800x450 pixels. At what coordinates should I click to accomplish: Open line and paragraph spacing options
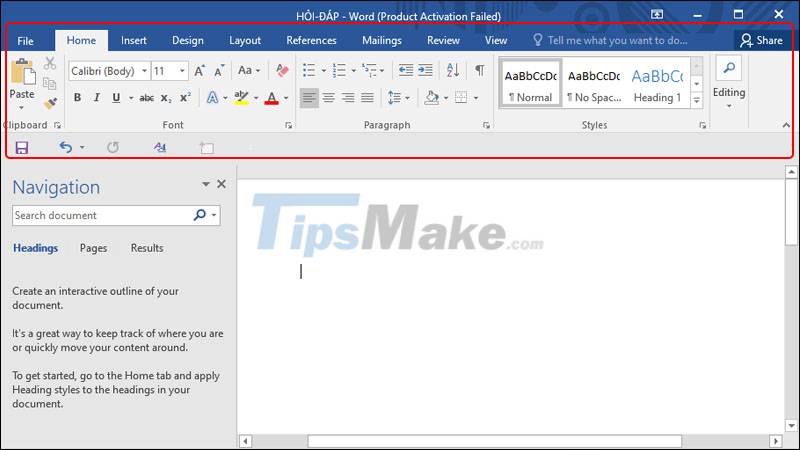(398, 97)
